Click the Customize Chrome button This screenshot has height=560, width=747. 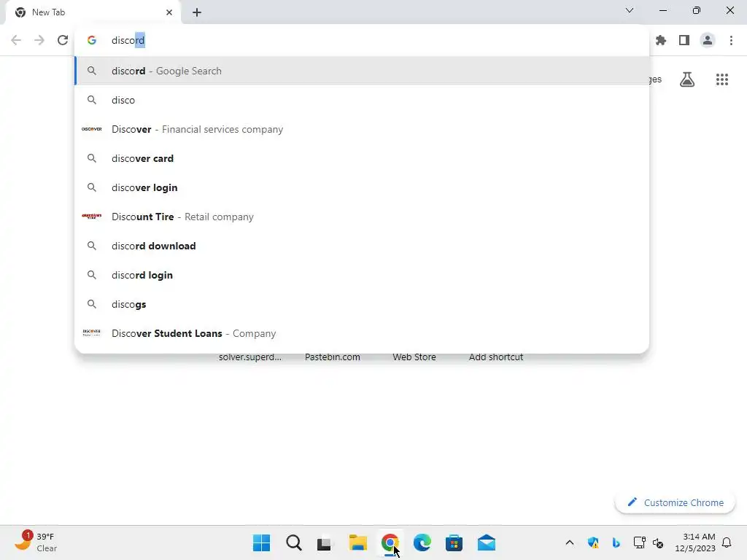(x=675, y=502)
